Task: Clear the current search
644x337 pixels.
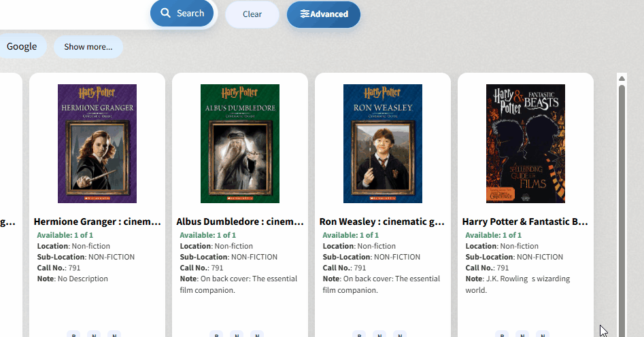Action: [252, 14]
